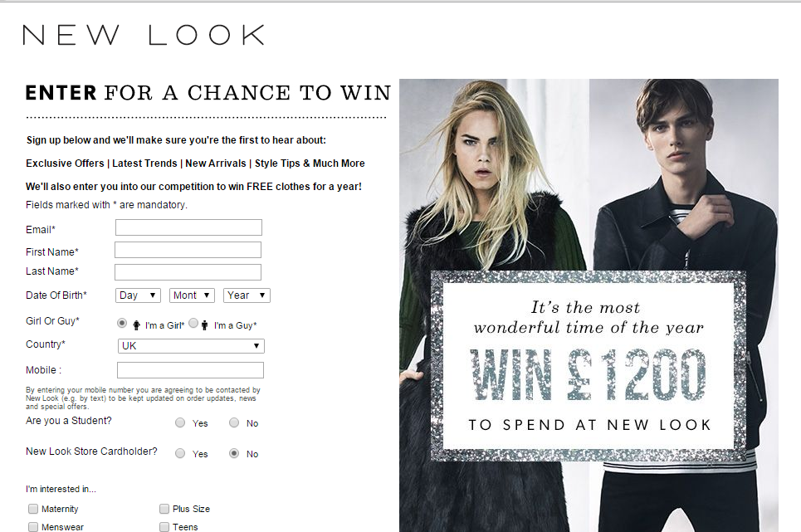This screenshot has height=532, width=801.
Task: Select Yes for New Look Store Cardholder
Action: [x=180, y=453]
